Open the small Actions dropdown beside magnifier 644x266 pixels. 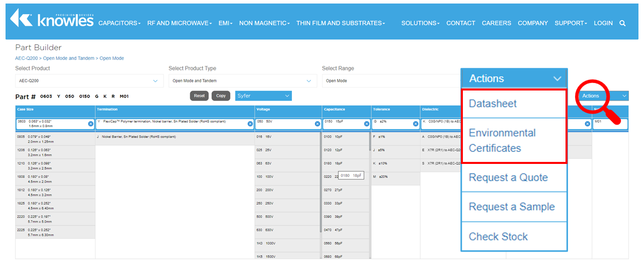coord(603,96)
